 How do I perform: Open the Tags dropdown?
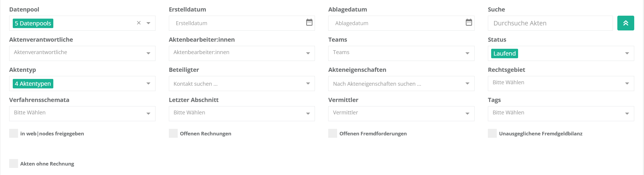tap(560, 114)
